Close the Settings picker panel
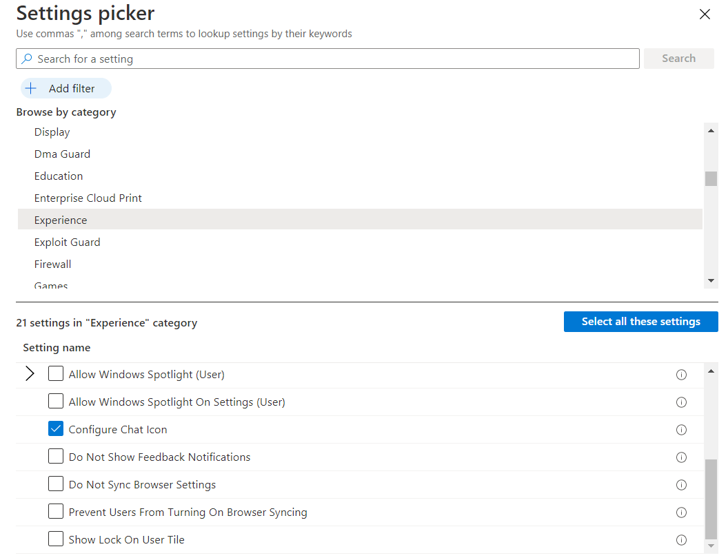The width and height of the screenshot is (728, 560). [x=705, y=14]
